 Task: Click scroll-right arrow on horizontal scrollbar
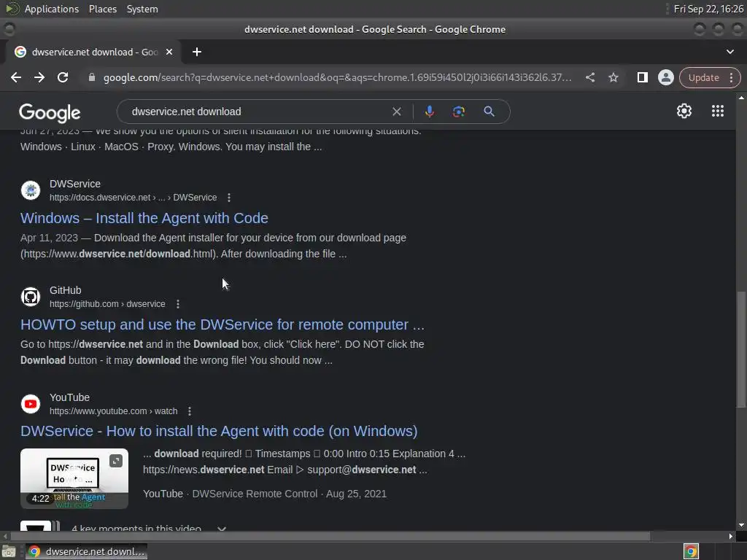tap(731, 536)
